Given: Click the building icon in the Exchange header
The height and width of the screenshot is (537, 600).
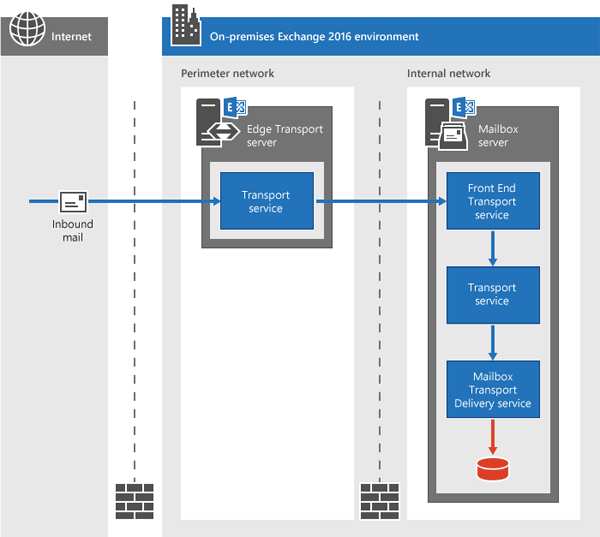Looking at the screenshot, I should pyautogui.click(x=186, y=25).
